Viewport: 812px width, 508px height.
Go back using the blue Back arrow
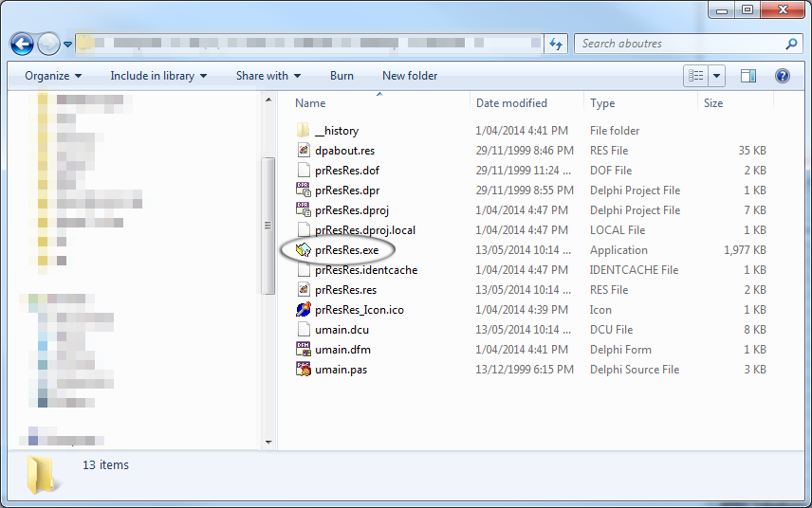coord(22,44)
